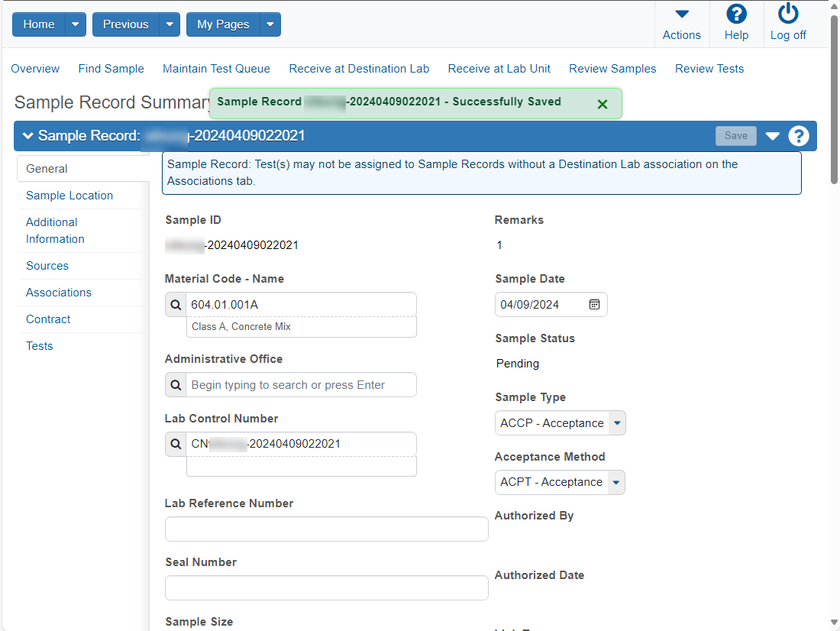Click the Lab Reference Number field
The width and height of the screenshot is (840, 631).
327,529
